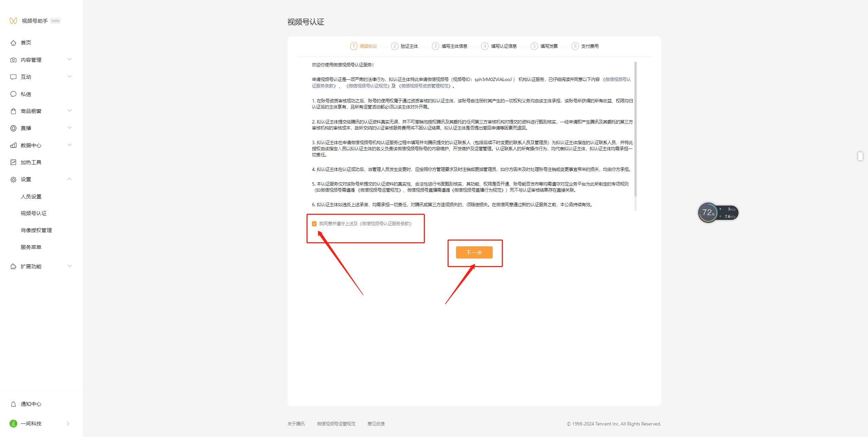
Task: Click the step 5 填写发票 circle
Action: click(x=534, y=46)
